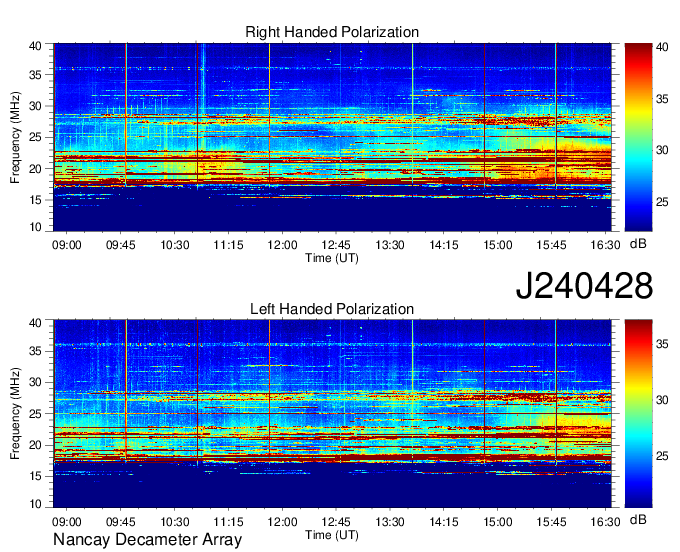Click the 40 dB tick on Right Handed colorbar
Image resolution: width=680 pixels, height=552 pixels.
662,47
